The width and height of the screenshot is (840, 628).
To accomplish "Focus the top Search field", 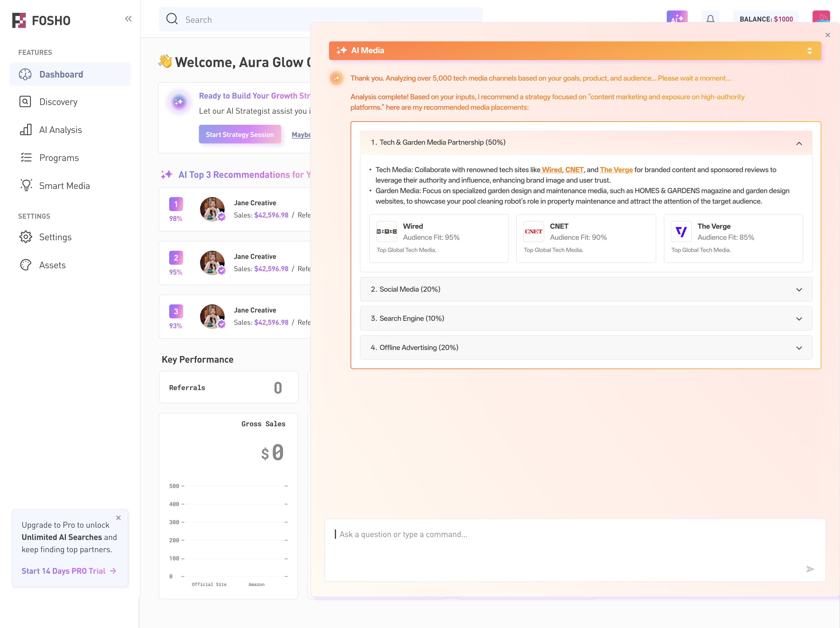I will click(321, 19).
